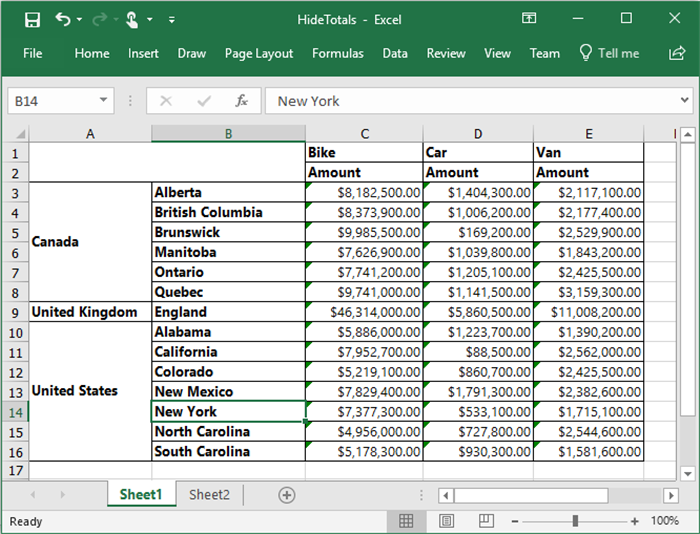Switch to Page Break Preview
This screenshot has width=700, height=534.
484,521
